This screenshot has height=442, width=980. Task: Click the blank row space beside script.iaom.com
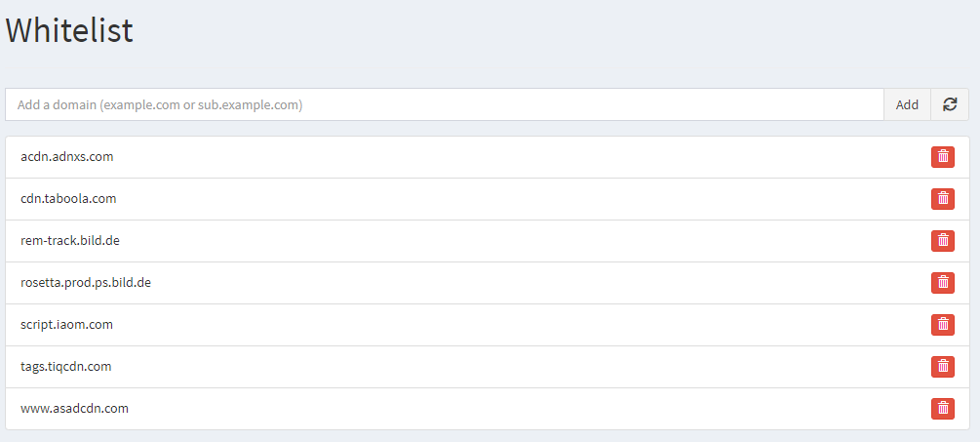point(519,325)
